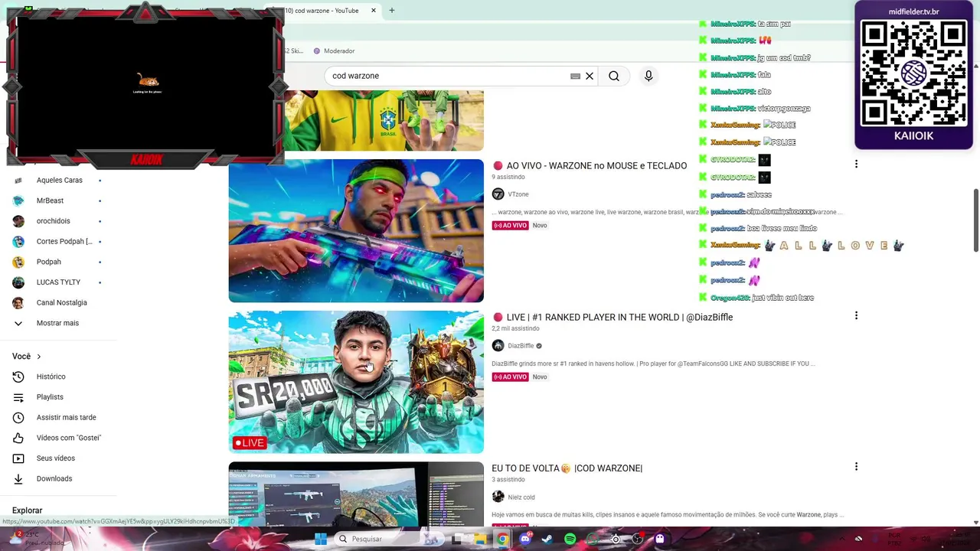
Task: Click the cod warzone search input field
Action: coord(448,76)
